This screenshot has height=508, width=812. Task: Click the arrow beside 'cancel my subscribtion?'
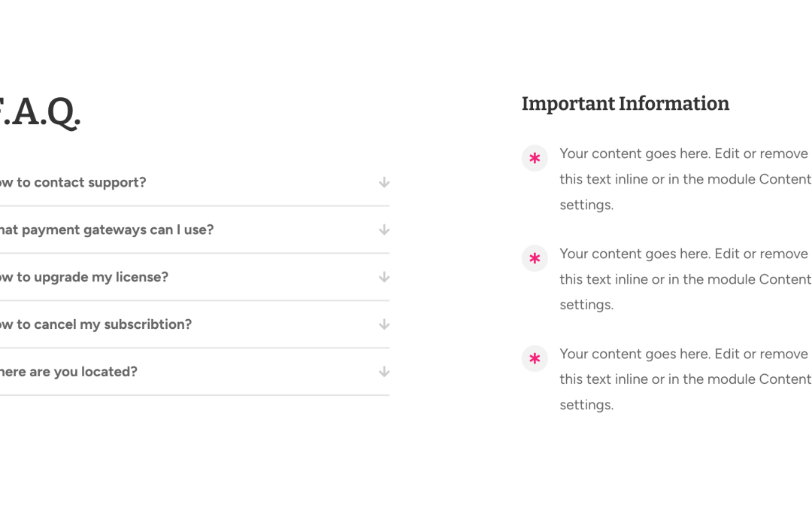tap(383, 324)
